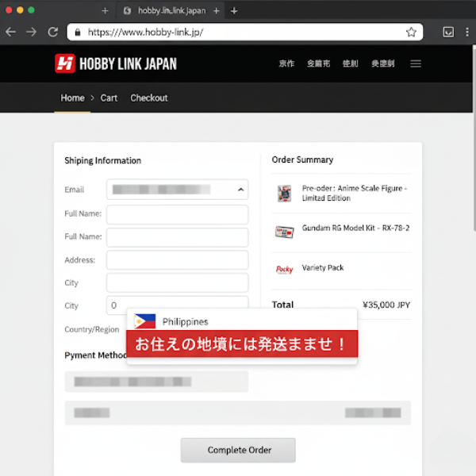This screenshot has width=476, height=476.
Task: Open a new tab with the rightmost plus button
Action: (x=234, y=11)
